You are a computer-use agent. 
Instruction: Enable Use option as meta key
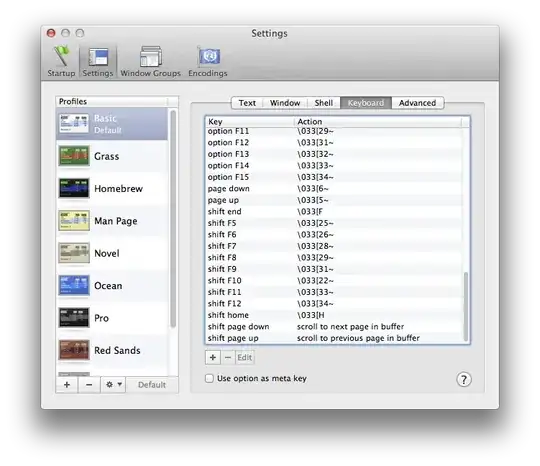209,378
